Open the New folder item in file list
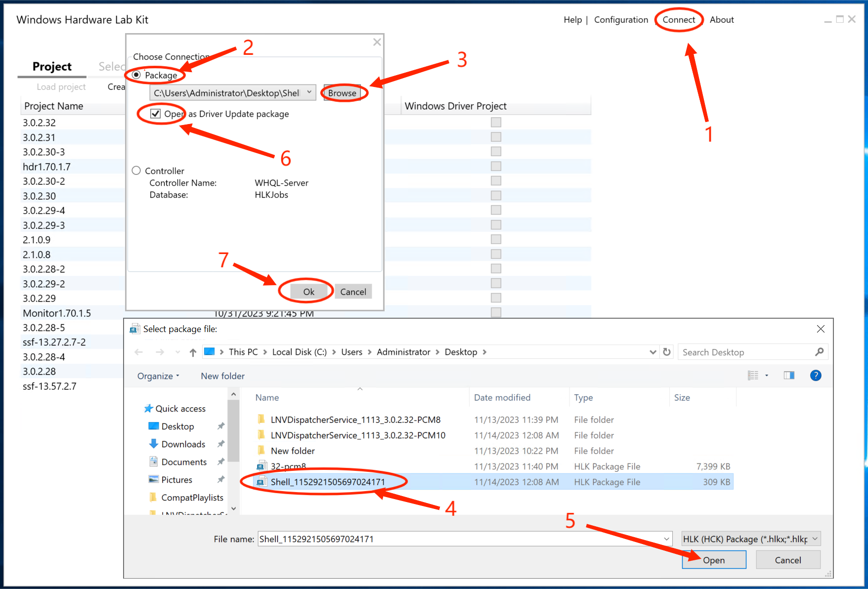The image size is (868, 589). (292, 451)
